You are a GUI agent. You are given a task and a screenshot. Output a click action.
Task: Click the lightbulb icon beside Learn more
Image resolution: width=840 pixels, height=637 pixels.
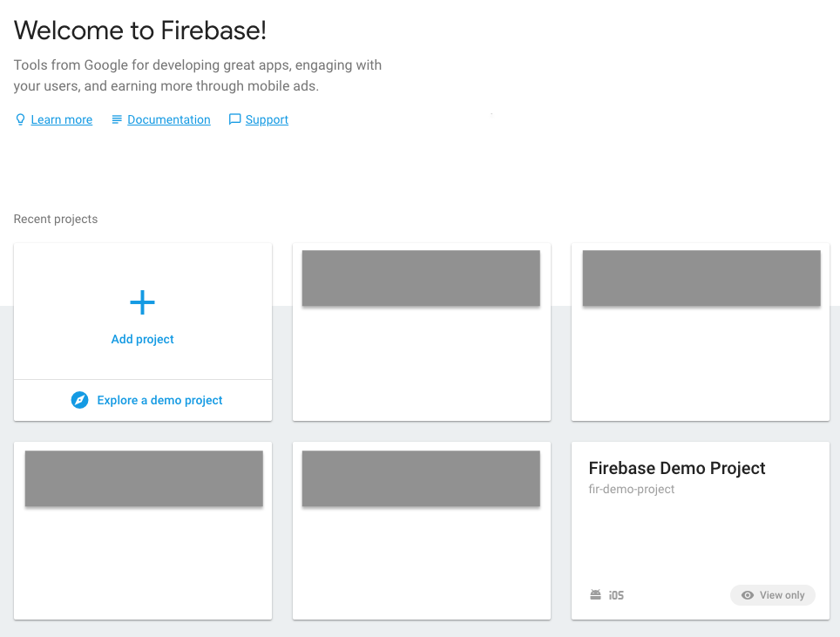coord(19,119)
